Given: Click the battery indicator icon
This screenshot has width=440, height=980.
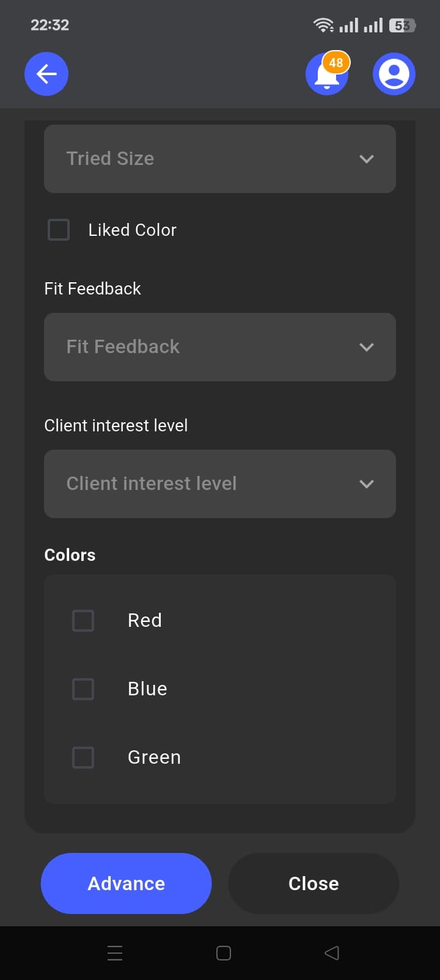Looking at the screenshot, I should (400, 24).
